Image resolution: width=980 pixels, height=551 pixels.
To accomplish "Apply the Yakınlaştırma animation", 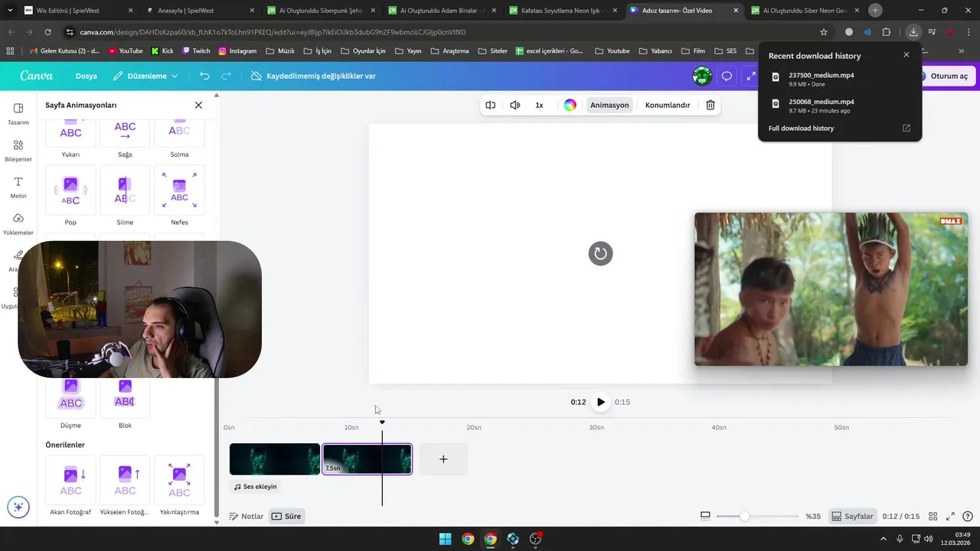I will (179, 486).
